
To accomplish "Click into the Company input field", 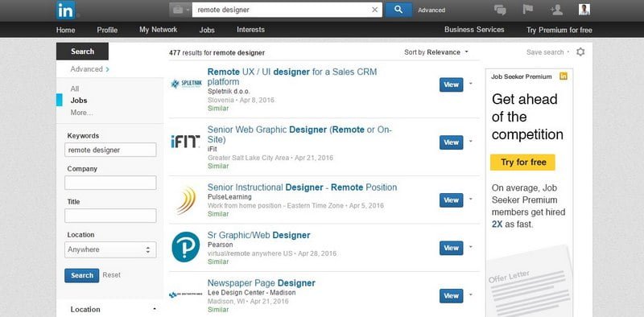I will (x=110, y=183).
